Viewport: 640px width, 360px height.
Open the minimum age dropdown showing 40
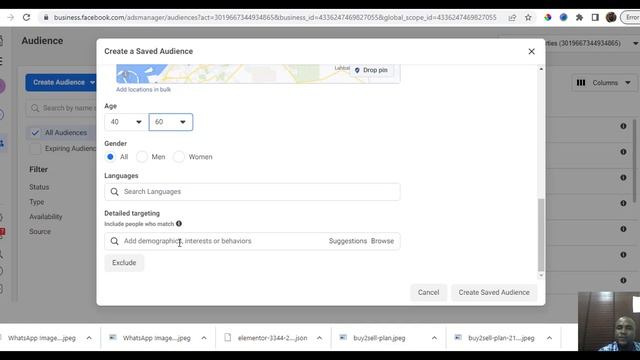point(126,122)
